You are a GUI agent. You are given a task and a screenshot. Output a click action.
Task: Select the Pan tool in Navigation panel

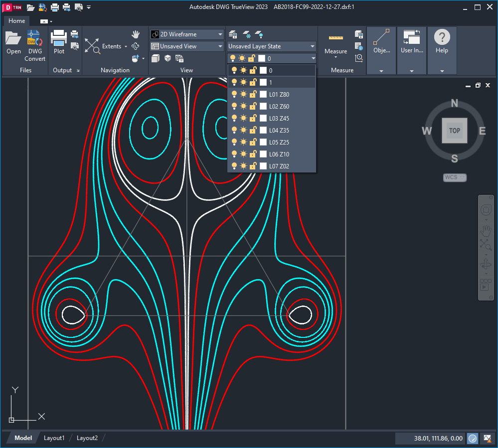[x=136, y=34]
